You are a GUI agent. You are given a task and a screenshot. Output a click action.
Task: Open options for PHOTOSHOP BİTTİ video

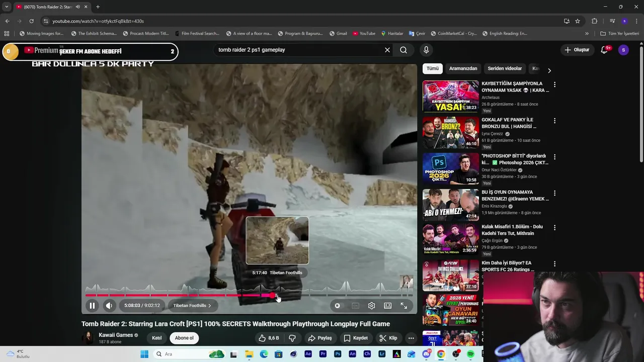[554, 157]
